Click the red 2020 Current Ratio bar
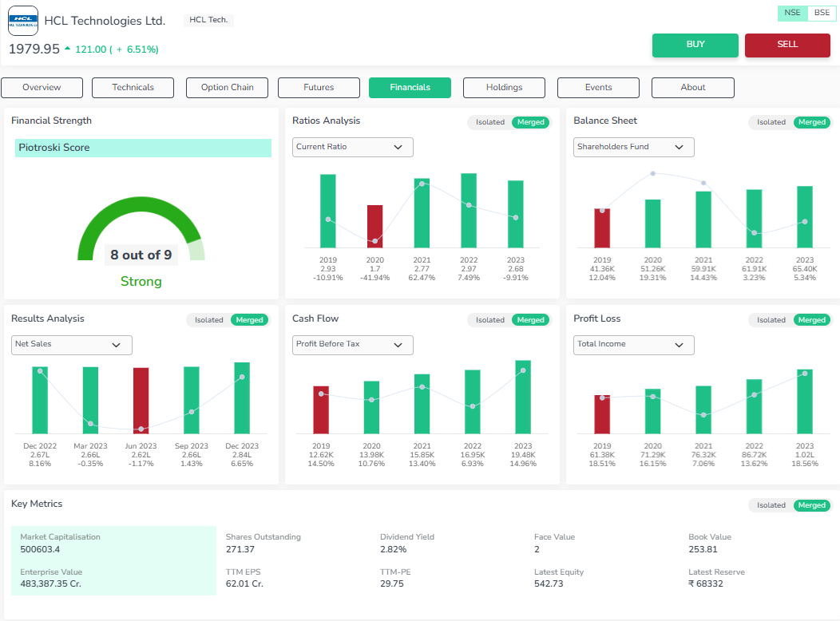840x621 pixels. [x=375, y=227]
